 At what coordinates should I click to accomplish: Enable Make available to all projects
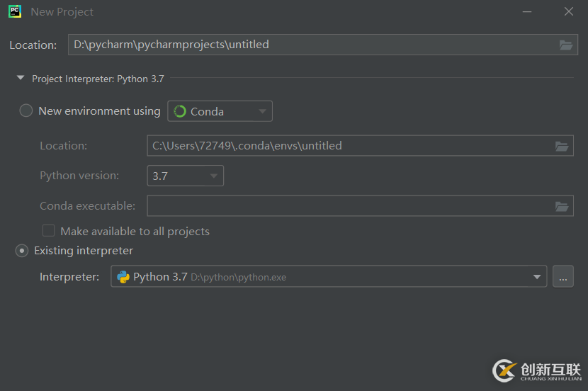pyautogui.click(x=49, y=231)
